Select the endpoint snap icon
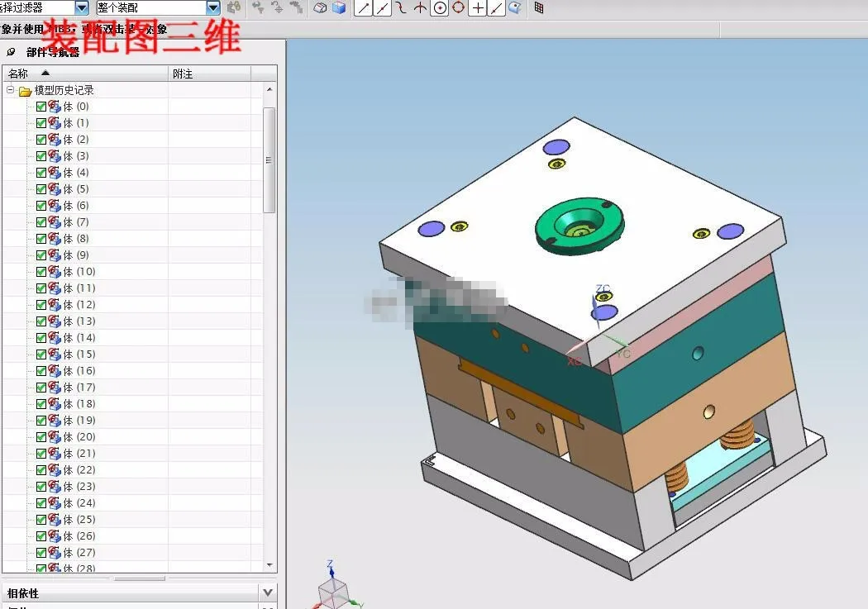This screenshot has width=868, height=609. (x=365, y=8)
